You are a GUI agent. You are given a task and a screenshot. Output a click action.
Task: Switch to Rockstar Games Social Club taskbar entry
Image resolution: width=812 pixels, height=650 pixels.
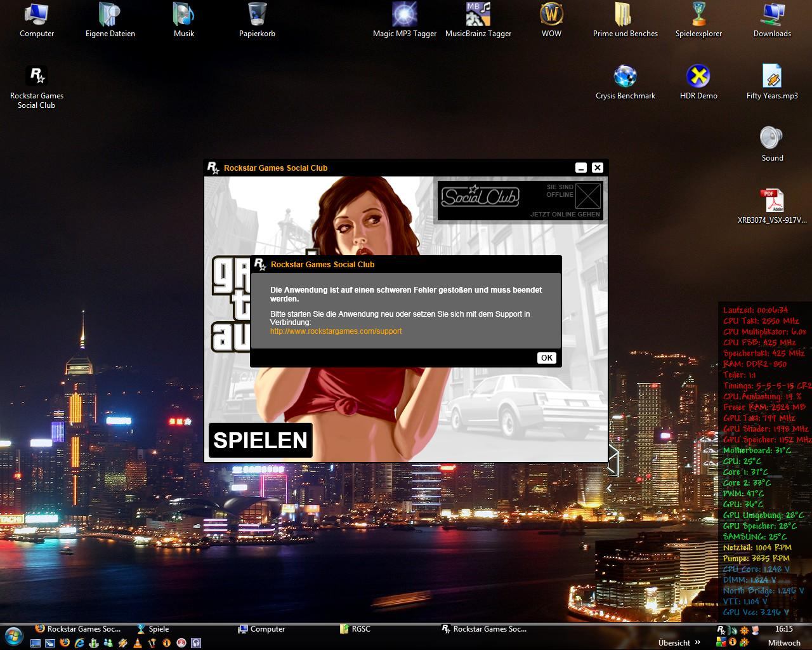[x=484, y=629]
